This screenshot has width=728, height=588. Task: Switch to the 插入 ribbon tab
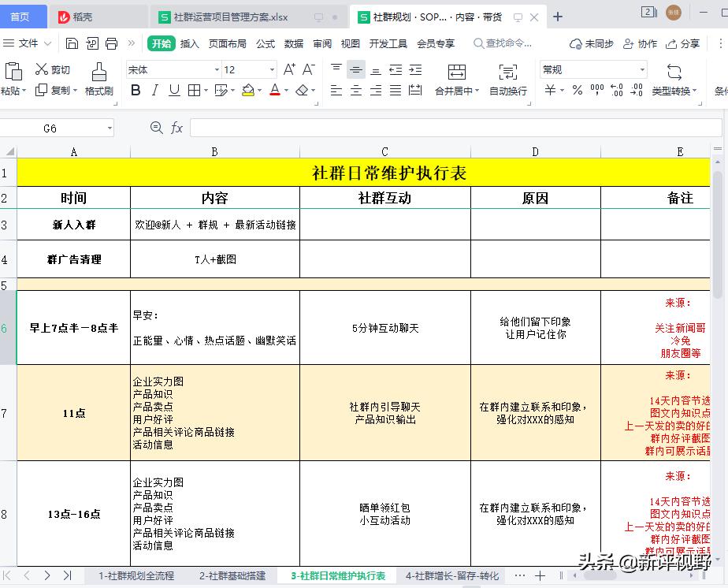click(189, 44)
